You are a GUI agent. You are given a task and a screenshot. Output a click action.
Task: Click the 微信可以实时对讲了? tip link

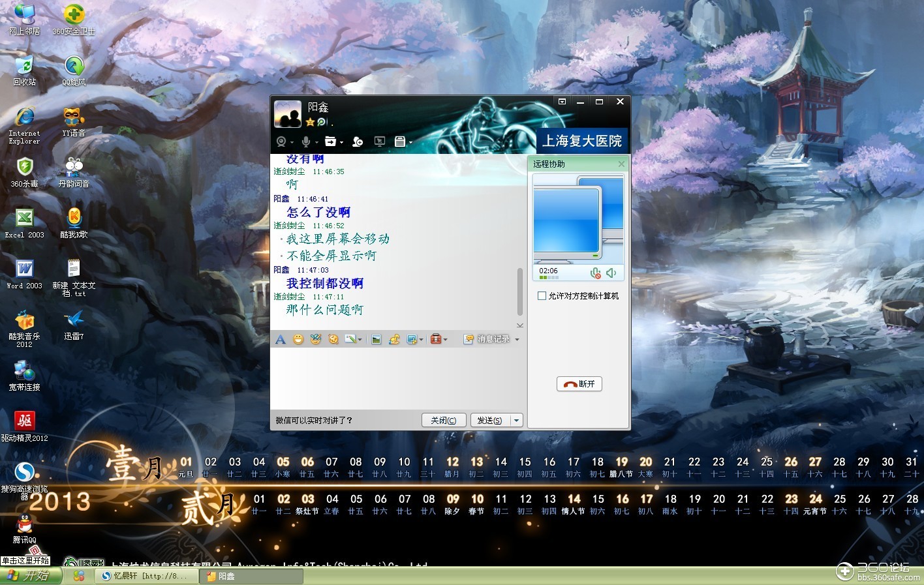click(x=314, y=421)
